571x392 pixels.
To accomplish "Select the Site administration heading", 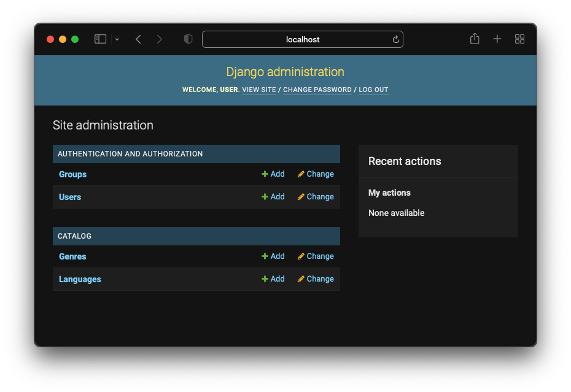I will pyautogui.click(x=103, y=125).
